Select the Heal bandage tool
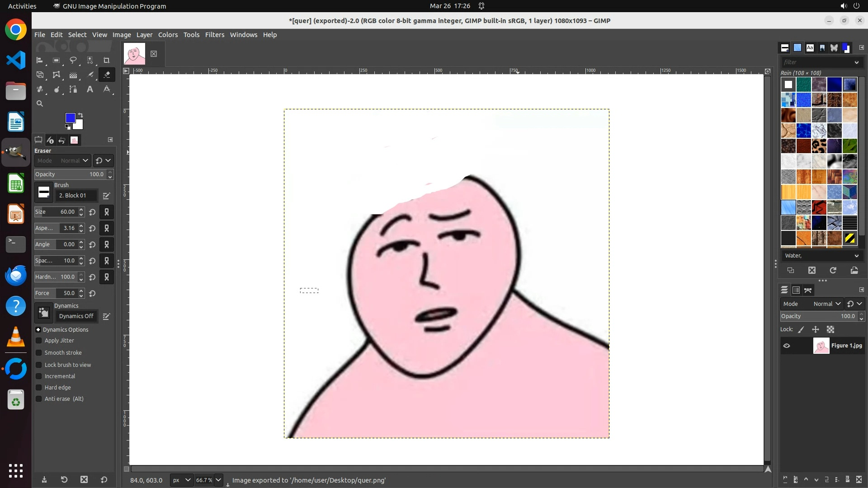868x488 pixels. [x=40, y=89]
